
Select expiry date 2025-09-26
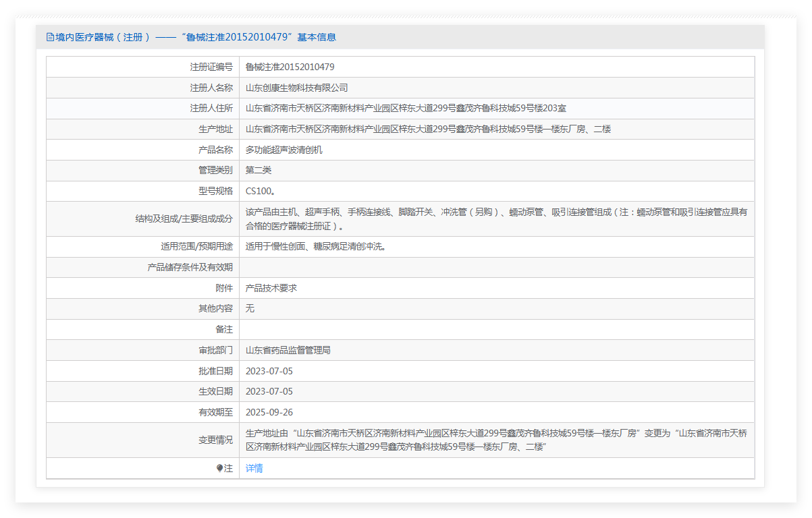pyautogui.click(x=269, y=412)
